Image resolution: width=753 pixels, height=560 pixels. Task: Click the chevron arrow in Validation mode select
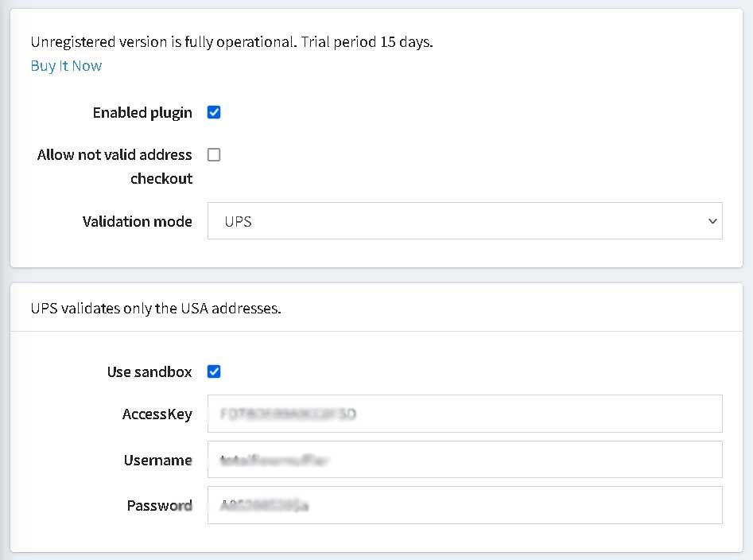[x=712, y=221]
